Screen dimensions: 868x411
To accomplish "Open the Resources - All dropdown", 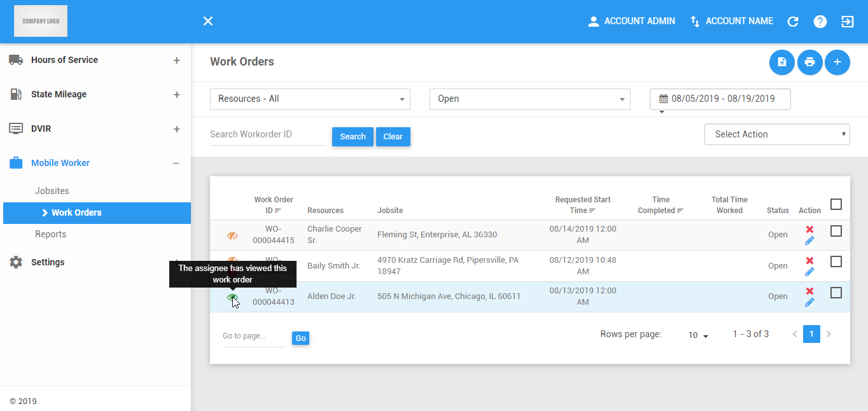I will point(310,99).
